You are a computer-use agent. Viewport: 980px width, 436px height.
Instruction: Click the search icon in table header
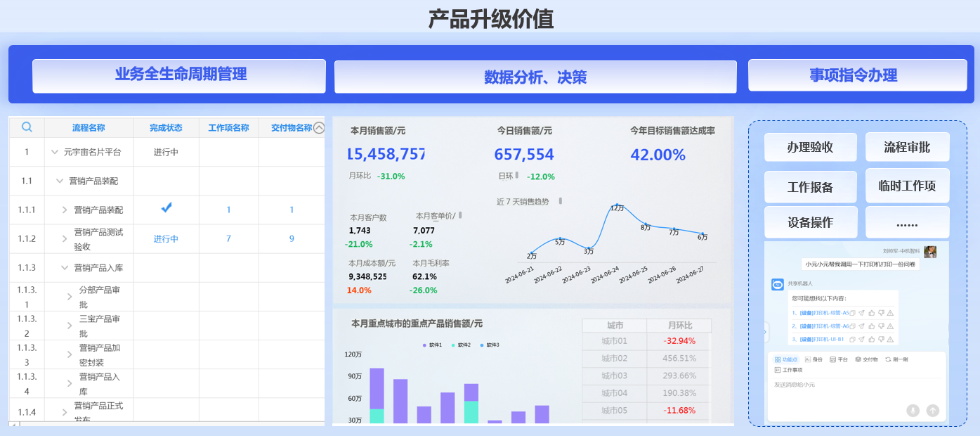point(27,127)
